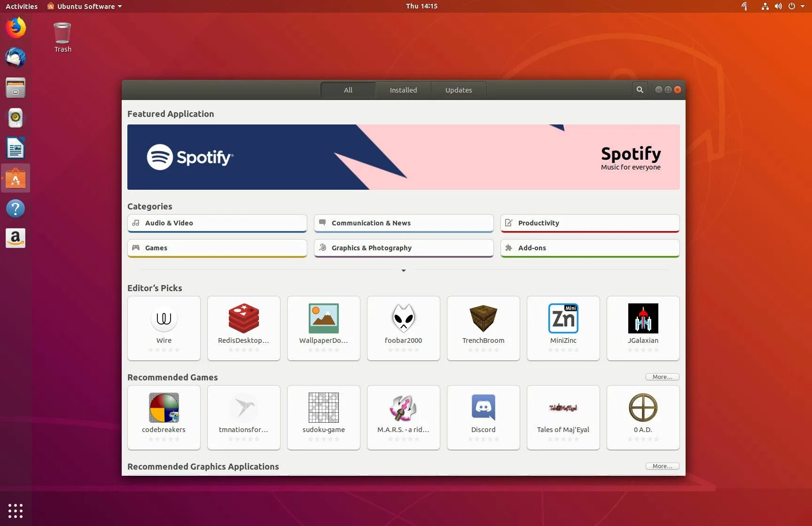Launch Firefox from the dock
The width and height of the screenshot is (812, 526).
point(16,28)
